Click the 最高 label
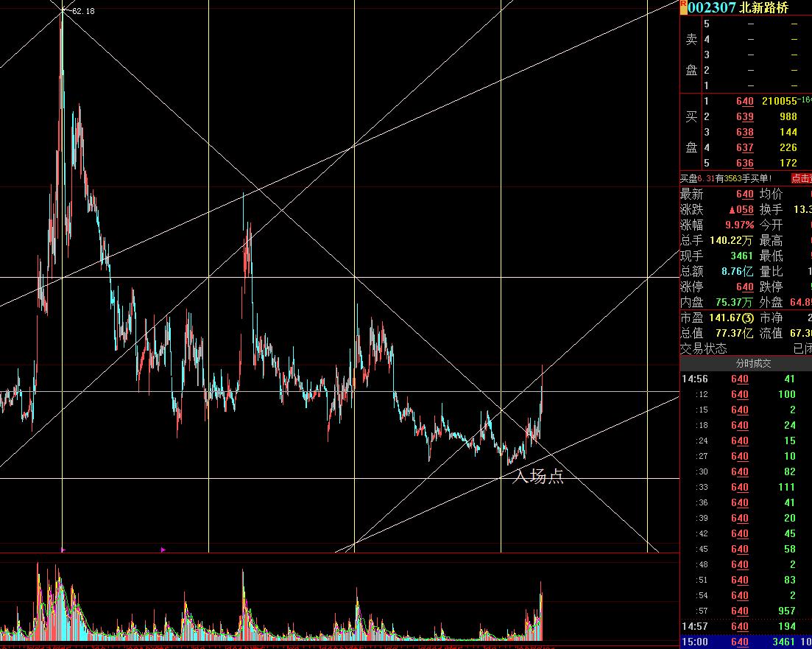This screenshot has height=649, width=812. tap(771, 241)
